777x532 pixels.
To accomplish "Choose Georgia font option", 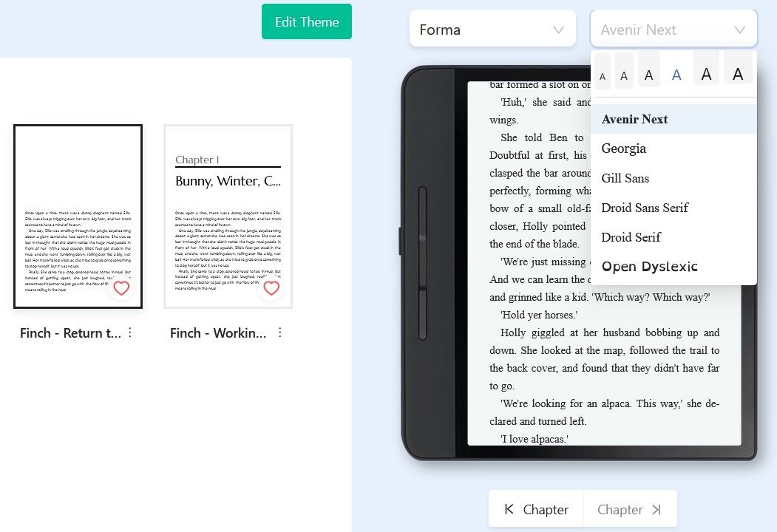I will [x=673, y=149].
